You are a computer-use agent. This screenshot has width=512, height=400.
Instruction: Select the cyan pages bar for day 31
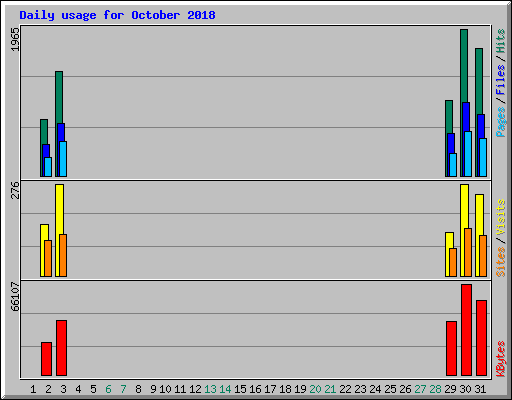point(483,157)
